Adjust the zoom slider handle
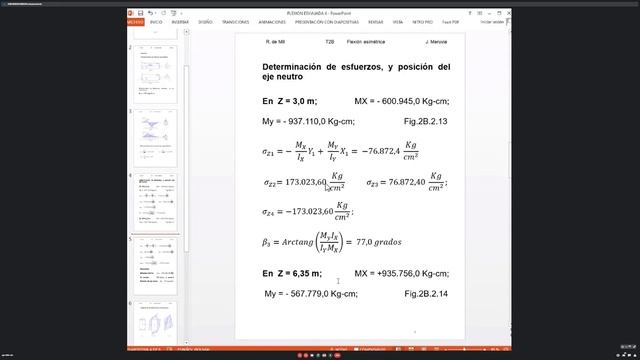 pos(464,349)
